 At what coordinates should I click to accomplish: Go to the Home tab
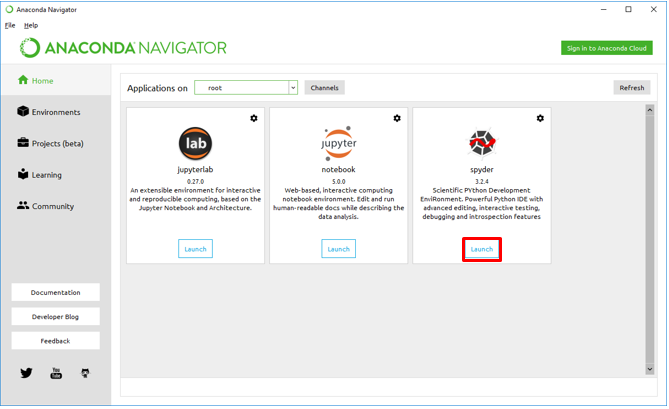pyautogui.click(x=56, y=81)
